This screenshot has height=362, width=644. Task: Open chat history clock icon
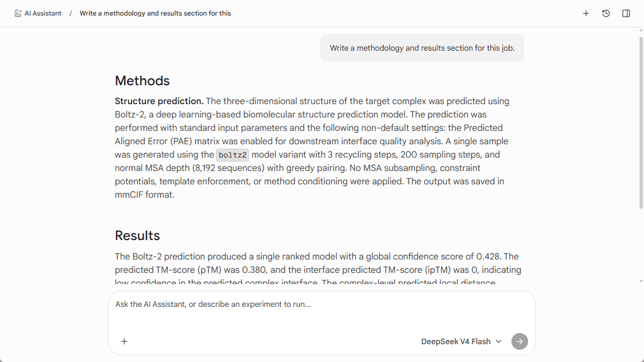click(x=606, y=13)
